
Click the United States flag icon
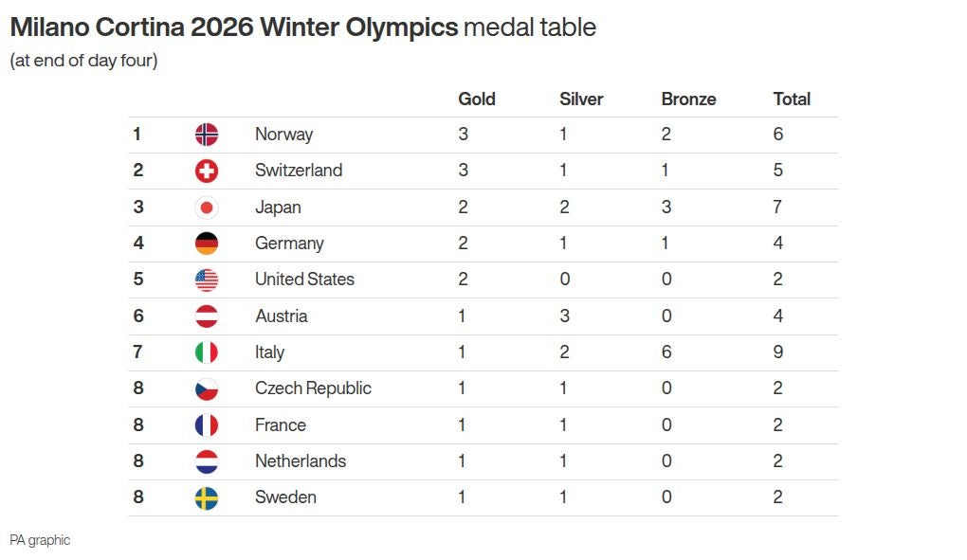pyautogui.click(x=207, y=280)
